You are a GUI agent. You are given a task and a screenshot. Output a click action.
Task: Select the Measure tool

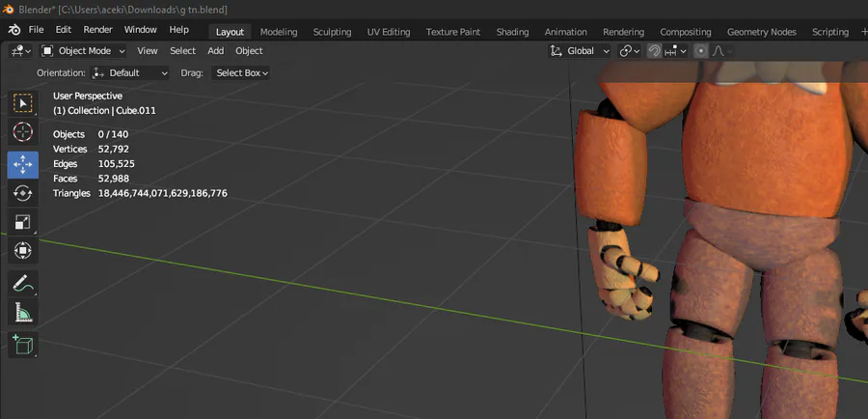(x=23, y=313)
